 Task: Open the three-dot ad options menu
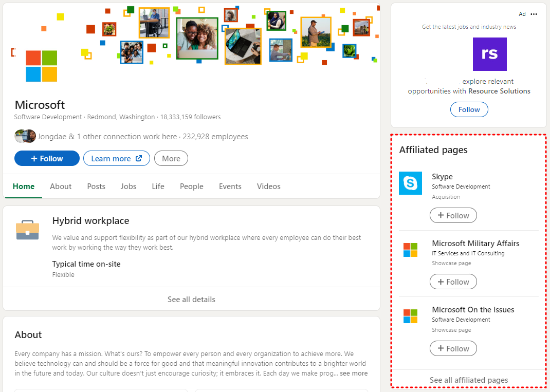pyautogui.click(x=534, y=14)
